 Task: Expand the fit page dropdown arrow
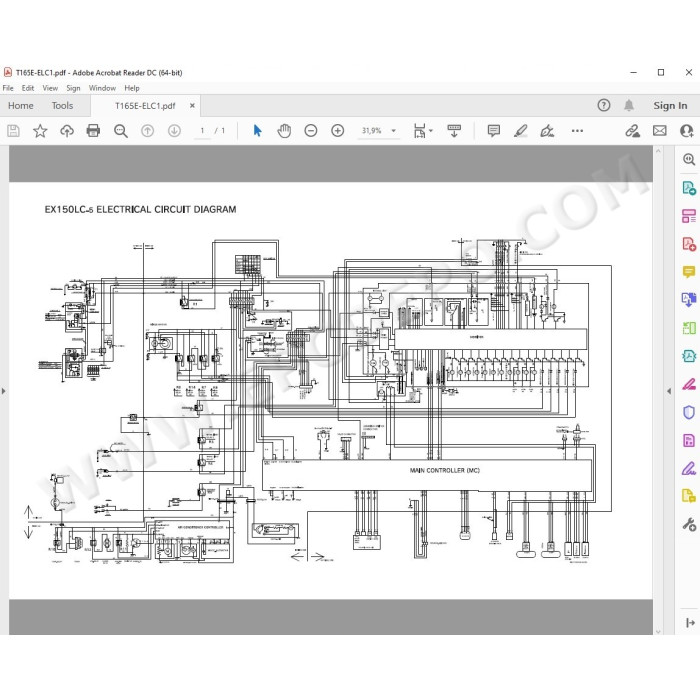431,131
